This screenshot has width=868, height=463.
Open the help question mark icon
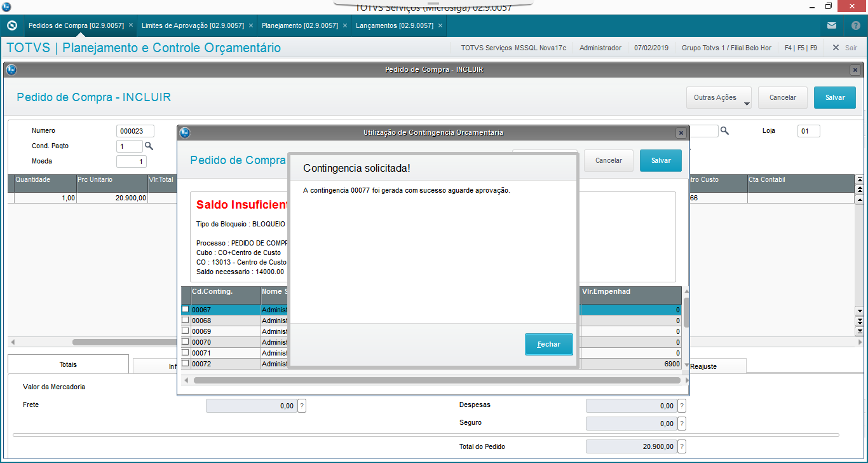[855, 25]
